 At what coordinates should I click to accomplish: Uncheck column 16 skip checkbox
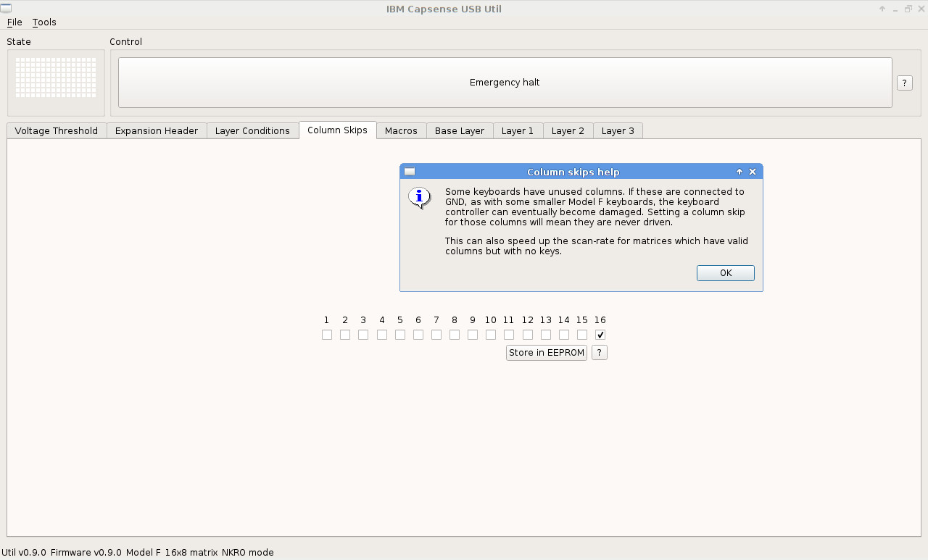click(600, 335)
